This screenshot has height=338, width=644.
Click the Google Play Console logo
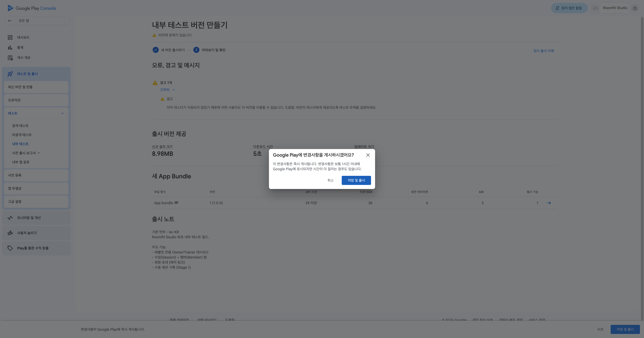pyautogui.click(x=32, y=8)
